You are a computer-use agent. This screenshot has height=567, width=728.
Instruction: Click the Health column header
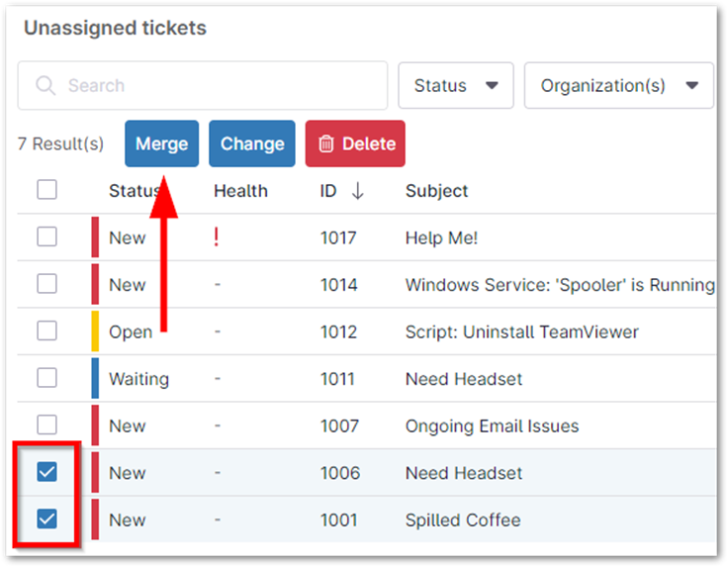240,191
